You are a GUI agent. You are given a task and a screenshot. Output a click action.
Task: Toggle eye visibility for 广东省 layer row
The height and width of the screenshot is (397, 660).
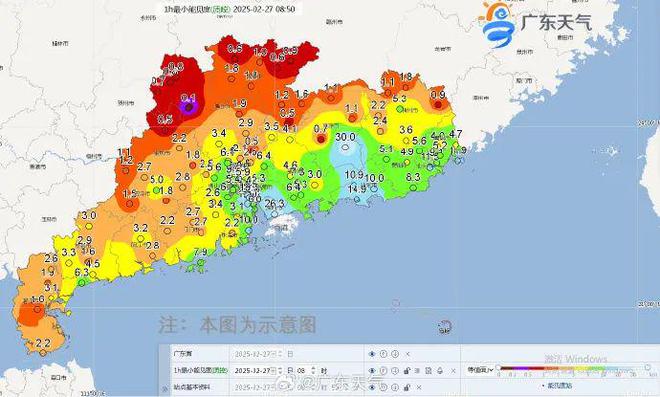tap(372, 354)
